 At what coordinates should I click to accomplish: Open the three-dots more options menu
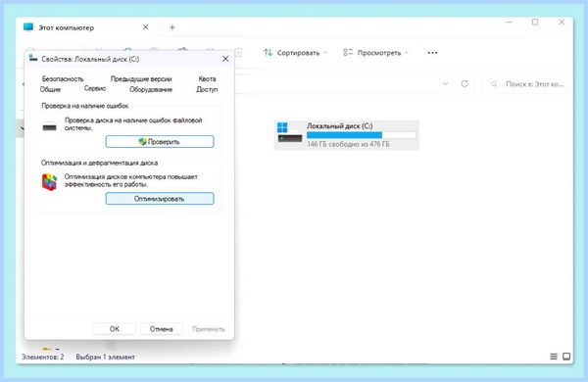pyautogui.click(x=432, y=53)
